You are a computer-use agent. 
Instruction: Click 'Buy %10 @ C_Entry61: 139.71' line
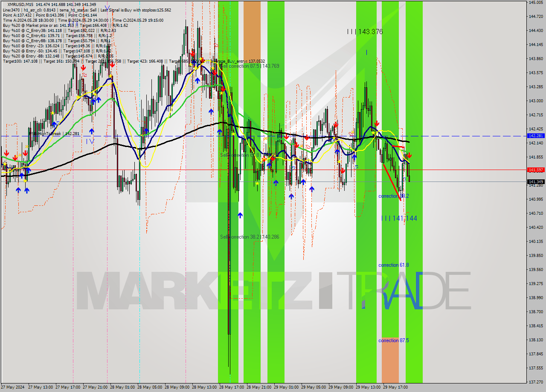click(58, 35)
